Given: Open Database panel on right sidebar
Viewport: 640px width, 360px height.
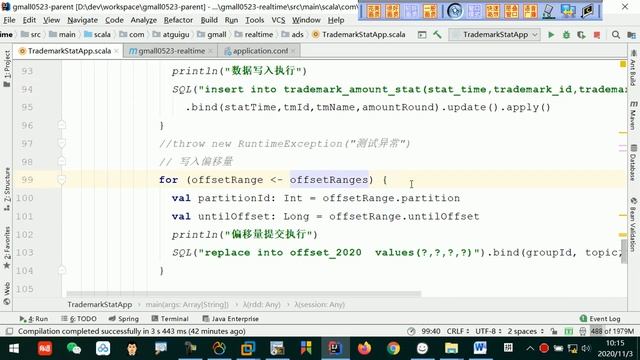Looking at the screenshot, I should tap(633, 162).
